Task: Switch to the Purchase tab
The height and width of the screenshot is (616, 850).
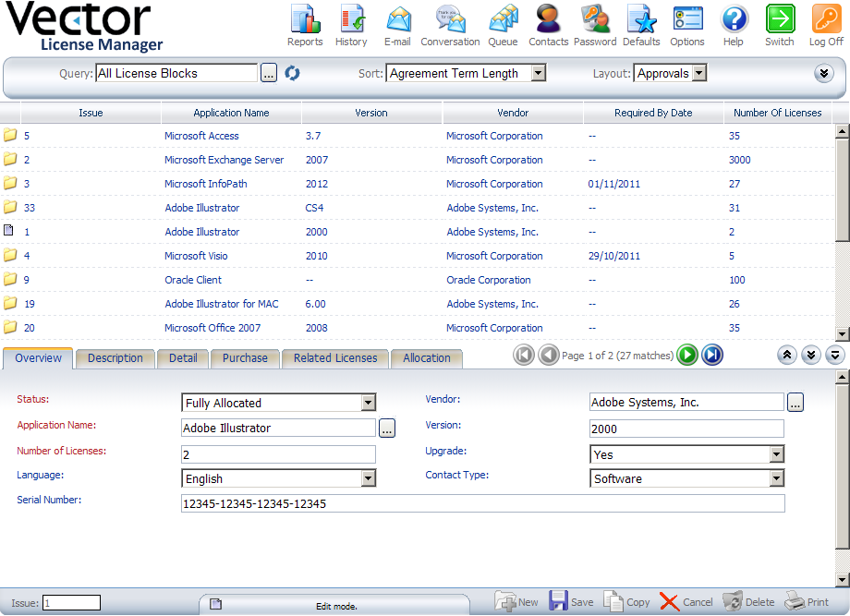Action: [244, 358]
